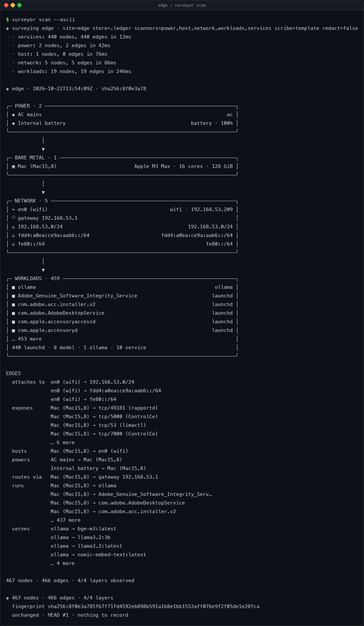Image resolution: width=364 pixels, height=626 pixels.
Task: Click the line 'services: 440 nodes, 440 edges in 12ms'
Action: (x=75, y=37)
